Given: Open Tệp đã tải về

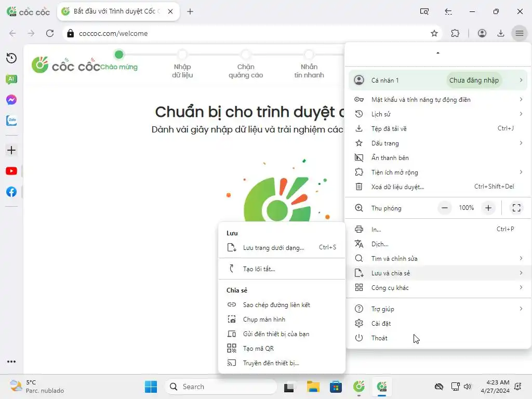Looking at the screenshot, I should pos(438,129).
